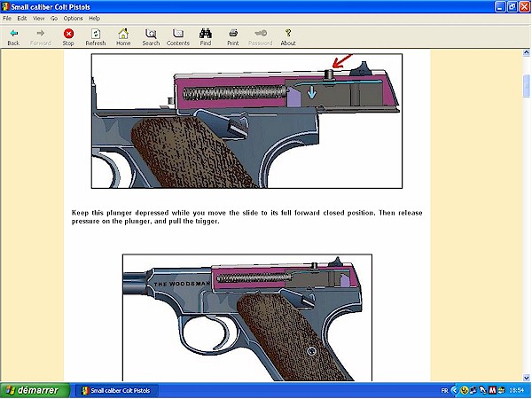Open the Contents panel
Image resolution: width=532 pixels, height=399 pixels.
(178, 36)
